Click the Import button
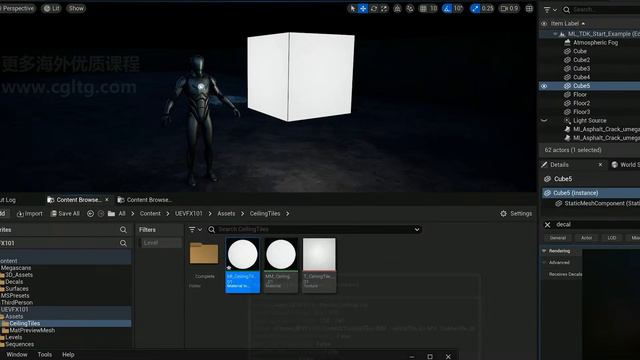 click(x=29, y=214)
